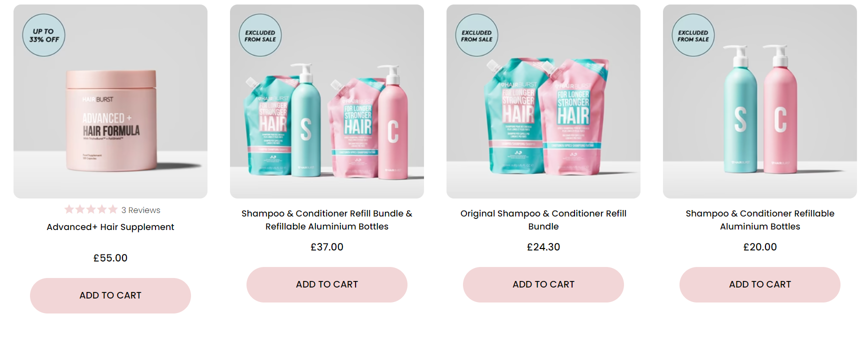The image size is (868, 350).
Task: Open the refill bundle with aluminium bottles image
Action: [327, 101]
